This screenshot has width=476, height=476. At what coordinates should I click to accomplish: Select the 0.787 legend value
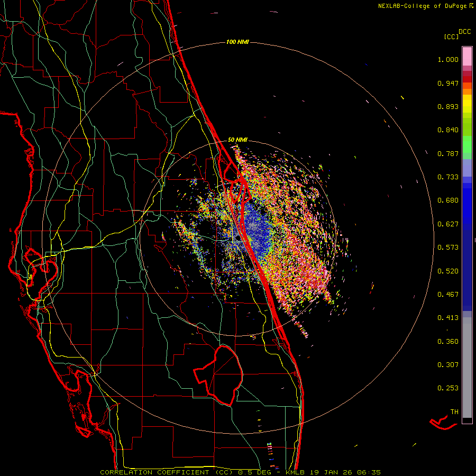click(x=448, y=153)
